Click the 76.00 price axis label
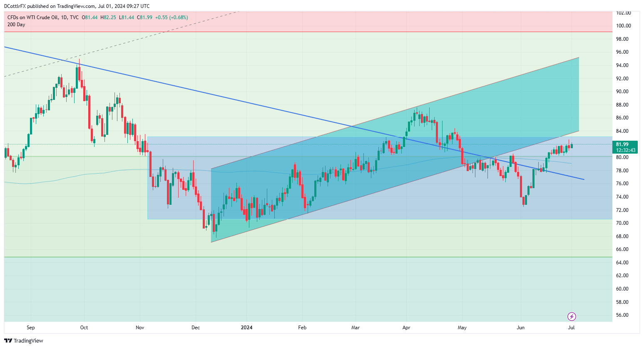The image size is (644, 348). click(622, 184)
